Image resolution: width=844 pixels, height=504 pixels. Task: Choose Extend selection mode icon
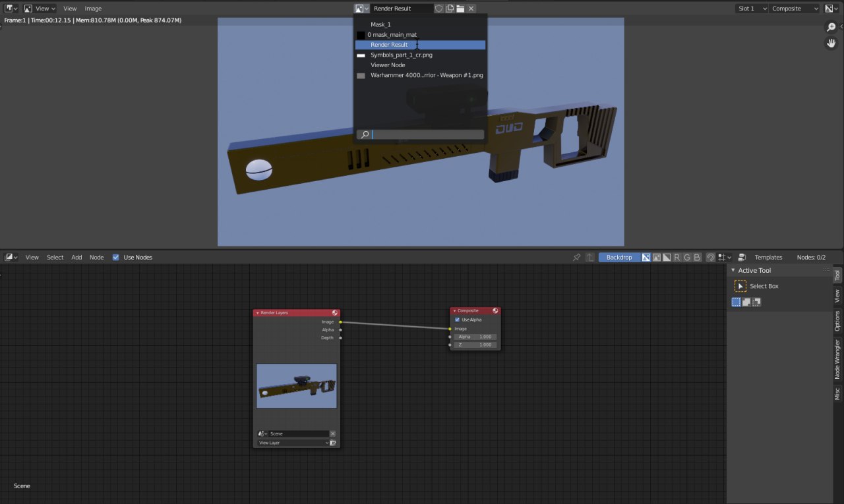point(746,302)
